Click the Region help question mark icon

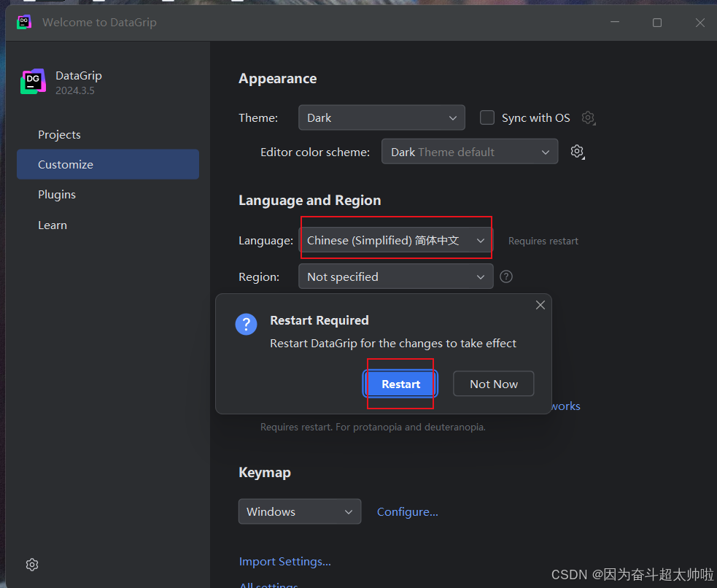(x=506, y=276)
